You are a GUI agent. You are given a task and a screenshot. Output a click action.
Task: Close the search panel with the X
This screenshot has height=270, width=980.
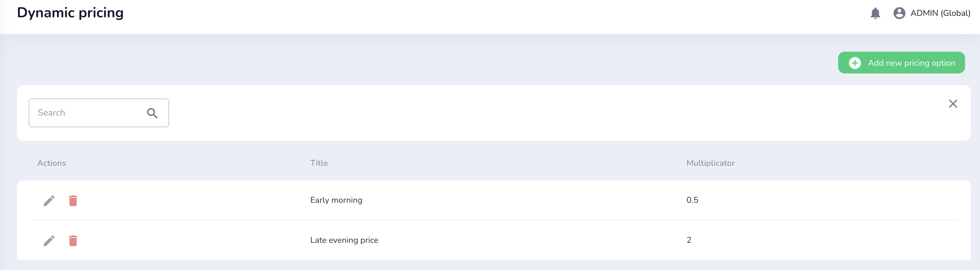[x=953, y=104]
